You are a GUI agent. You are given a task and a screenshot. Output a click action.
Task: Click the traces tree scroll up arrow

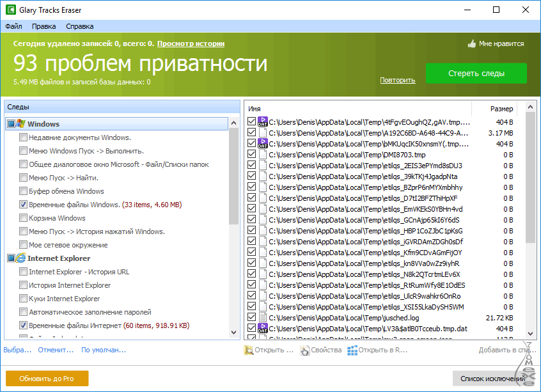point(233,123)
